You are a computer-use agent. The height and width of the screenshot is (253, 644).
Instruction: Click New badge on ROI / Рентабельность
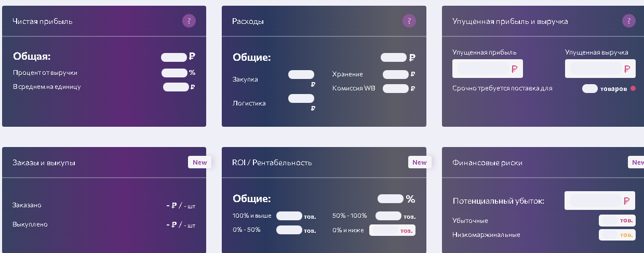click(419, 163)
